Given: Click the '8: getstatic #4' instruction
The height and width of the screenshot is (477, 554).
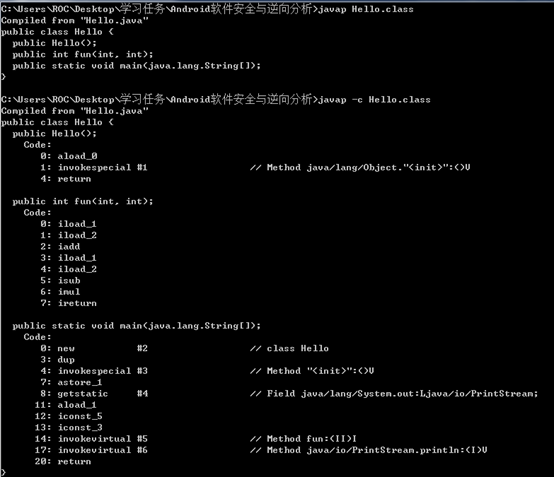Looking at the screenshot, I should click(94, 394).
